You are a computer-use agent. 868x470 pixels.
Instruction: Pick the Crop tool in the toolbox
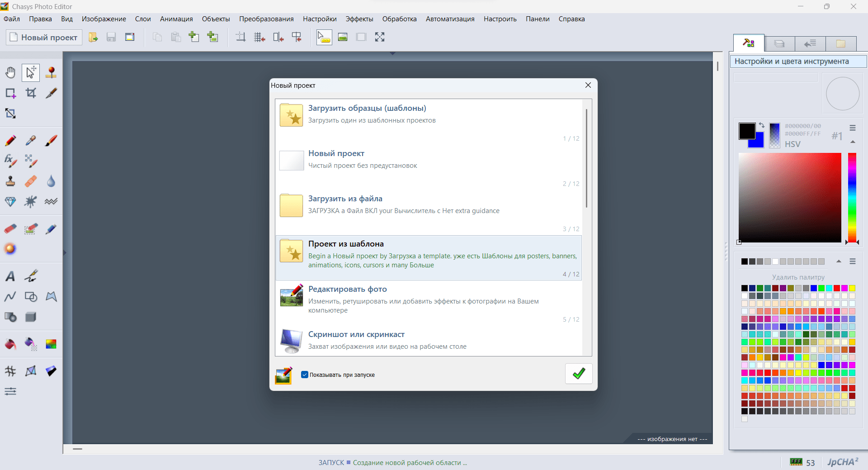[31, 93]
